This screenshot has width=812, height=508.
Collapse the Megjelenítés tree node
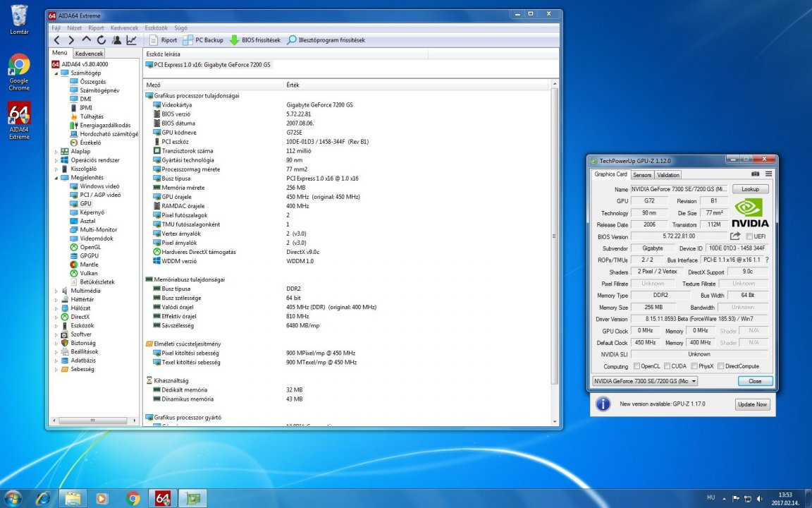[x=56, y=178]
